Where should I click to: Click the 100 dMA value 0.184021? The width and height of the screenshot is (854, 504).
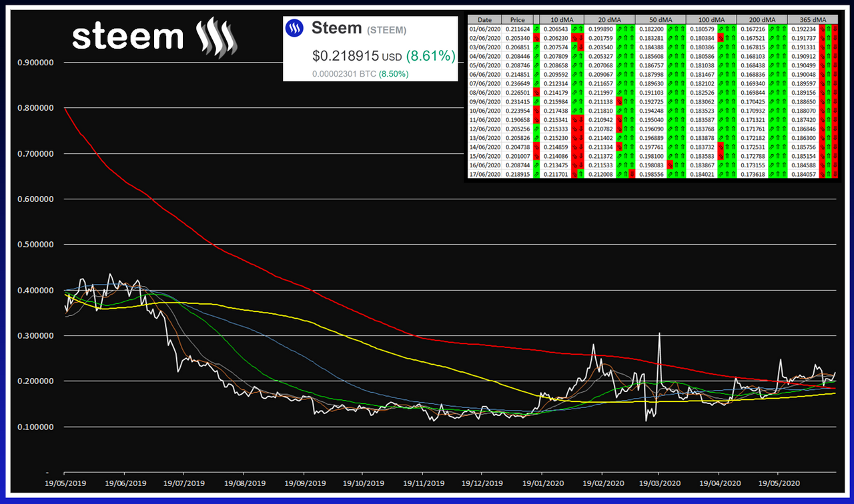point(702,175)
